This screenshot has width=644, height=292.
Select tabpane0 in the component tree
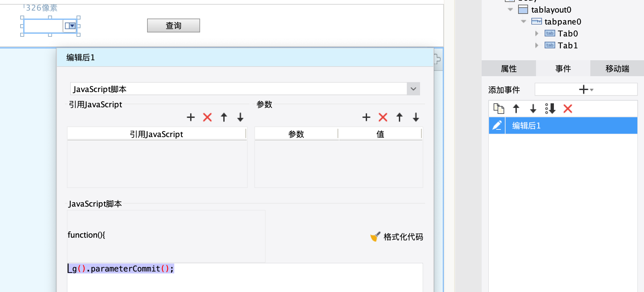click(x=563, y=22)
